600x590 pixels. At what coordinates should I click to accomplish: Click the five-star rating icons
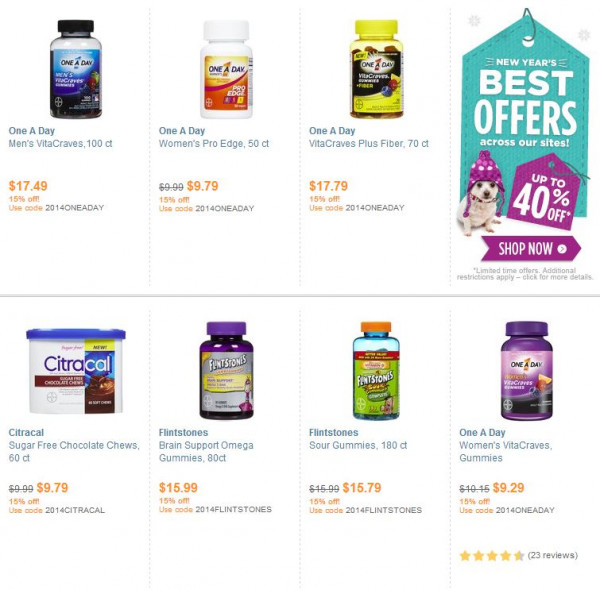[492, 555]
